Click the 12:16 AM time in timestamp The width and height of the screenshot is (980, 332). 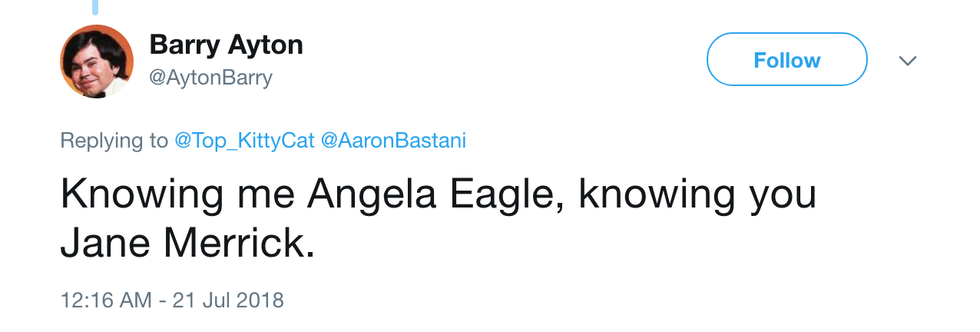tap(106, 299)
